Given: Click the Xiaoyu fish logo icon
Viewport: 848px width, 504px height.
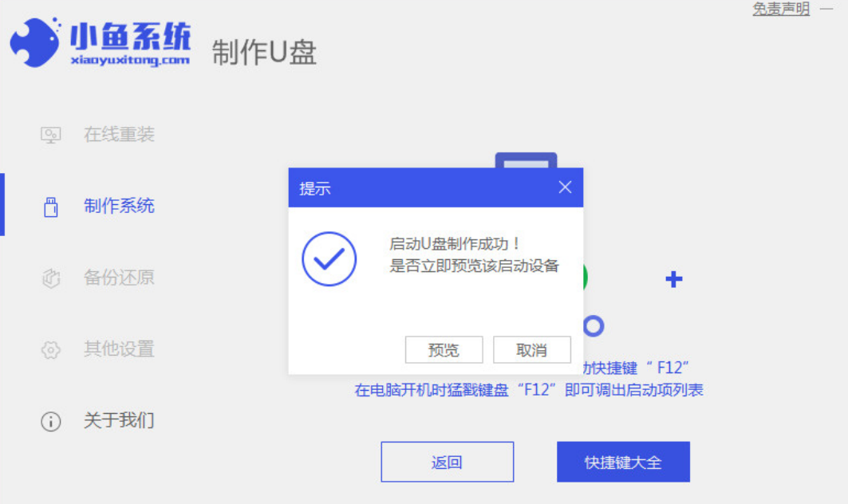Looking at the screenshot, I should coord(35,42).
